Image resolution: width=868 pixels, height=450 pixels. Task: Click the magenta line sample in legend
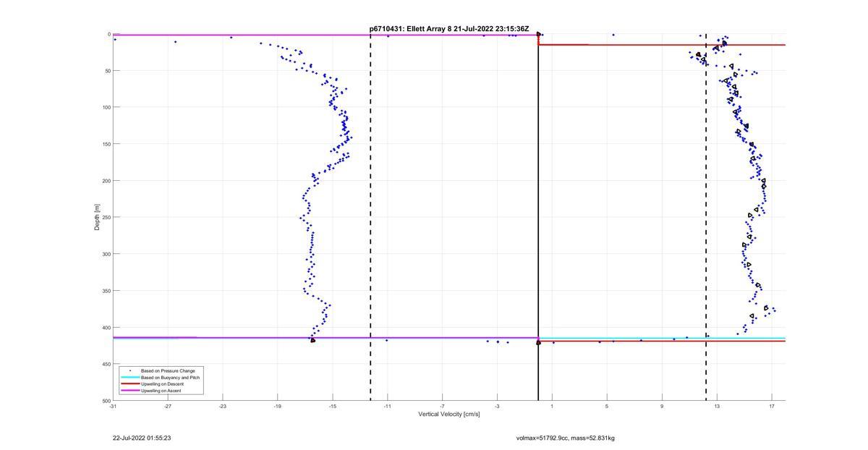click(129, 391)
